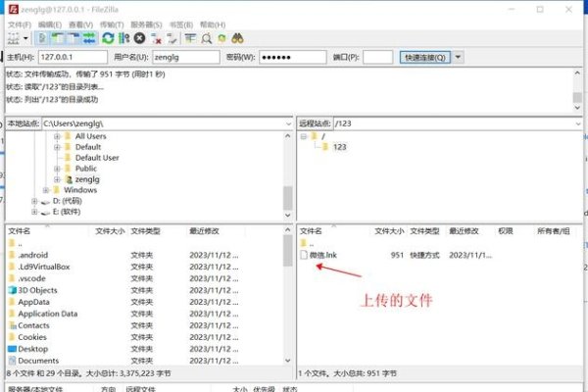The width and height of the screenshot is (588, 392).
Task: Click the Documents folder icon
Action: (x=13, y=361)
